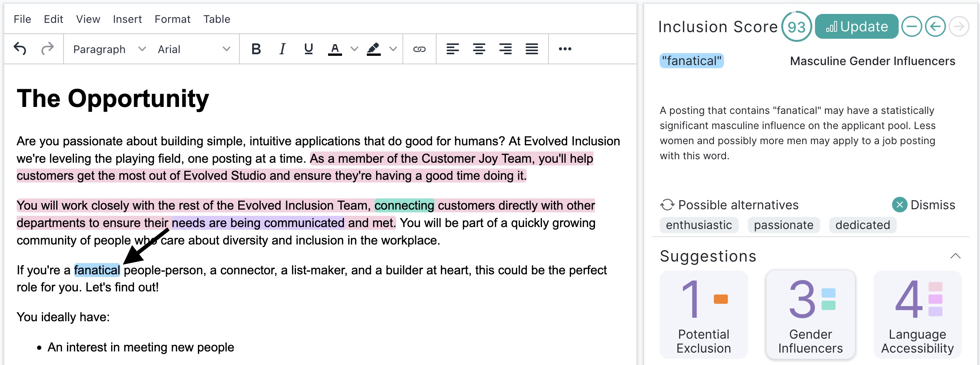Viewport: 980px width, 365px height.
Task: Open the Insert menu
Action: [127, 19]
